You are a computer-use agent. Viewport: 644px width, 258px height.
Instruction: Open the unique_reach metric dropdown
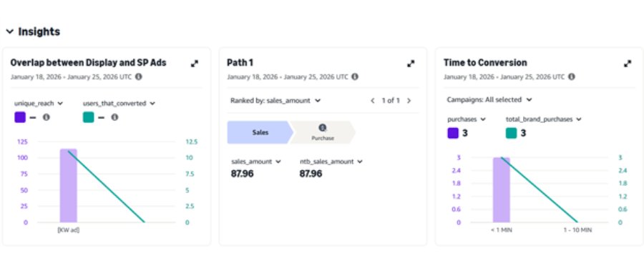click(39, 104)
